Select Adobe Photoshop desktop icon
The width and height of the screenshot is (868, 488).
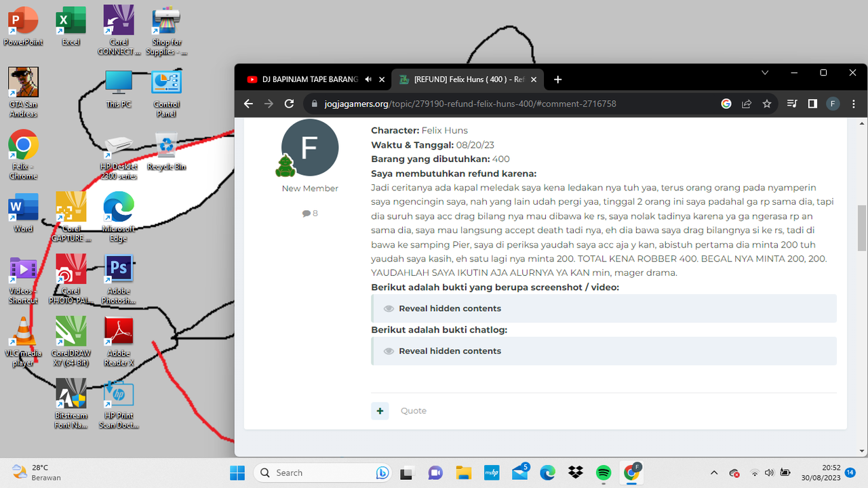click(x=119, y=279)
